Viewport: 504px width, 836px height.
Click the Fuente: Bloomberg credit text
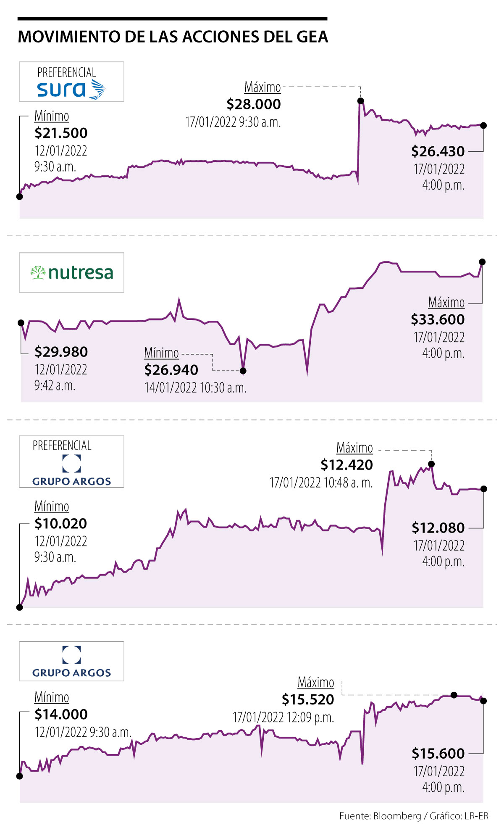[414, 816]
